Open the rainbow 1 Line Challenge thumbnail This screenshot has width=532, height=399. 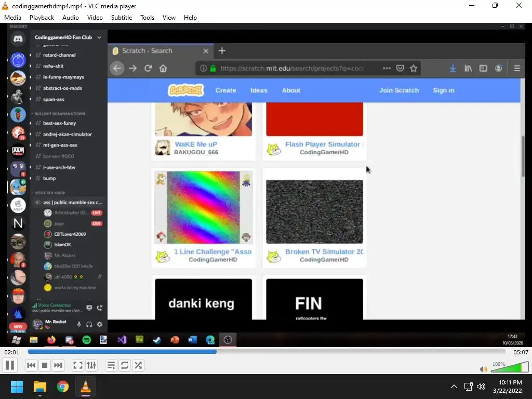[203, 207]
